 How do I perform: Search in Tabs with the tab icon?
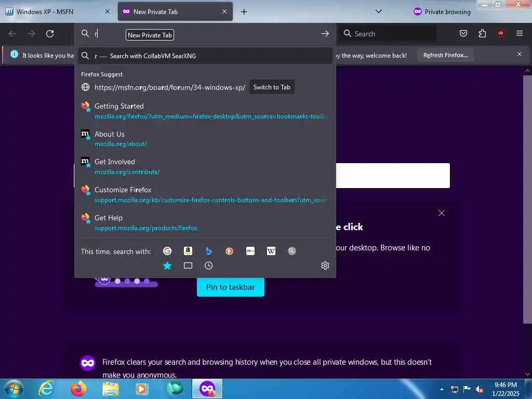pyautogui.click(x=188, y=265)
